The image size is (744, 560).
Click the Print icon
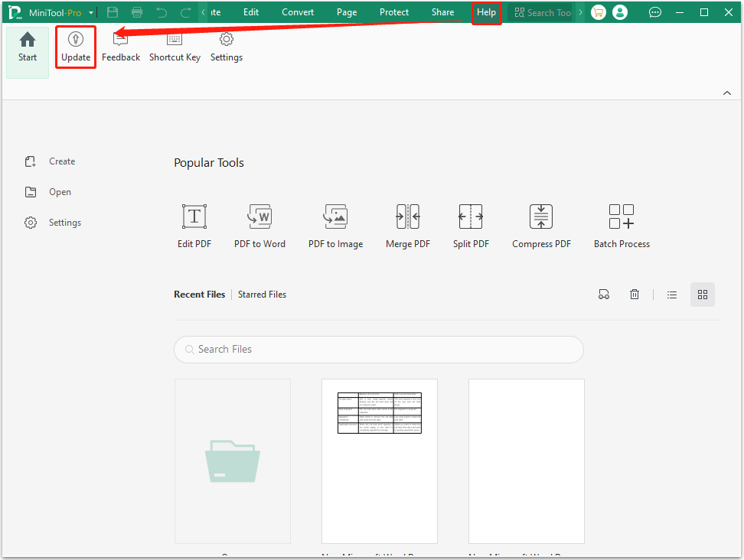[x=137, y=11]
